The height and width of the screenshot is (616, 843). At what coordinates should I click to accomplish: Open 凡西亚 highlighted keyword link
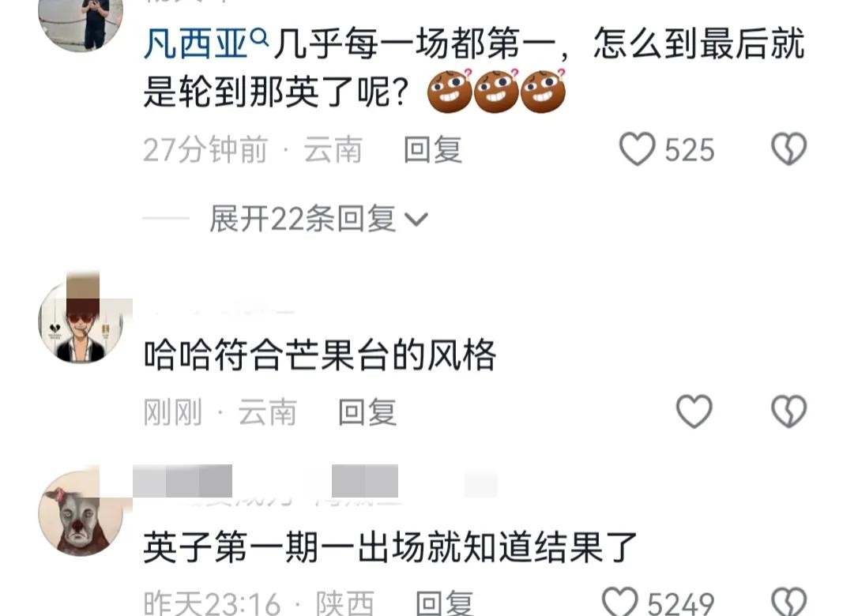[195, 44]
